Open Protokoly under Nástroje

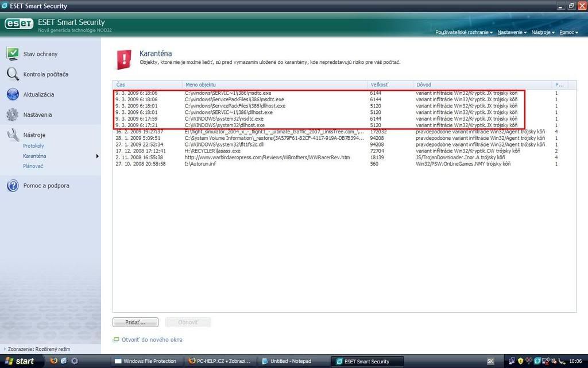tap(33, 145)
